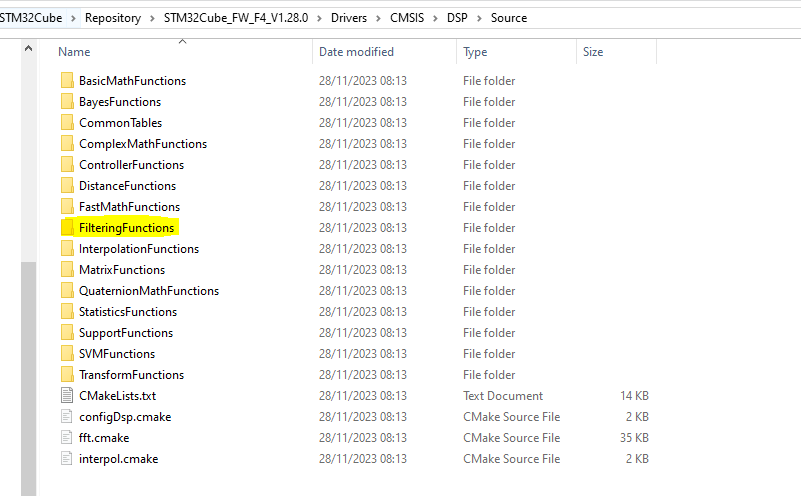Click the Text Document type of CMakeLists.txt

click(503, 395)
